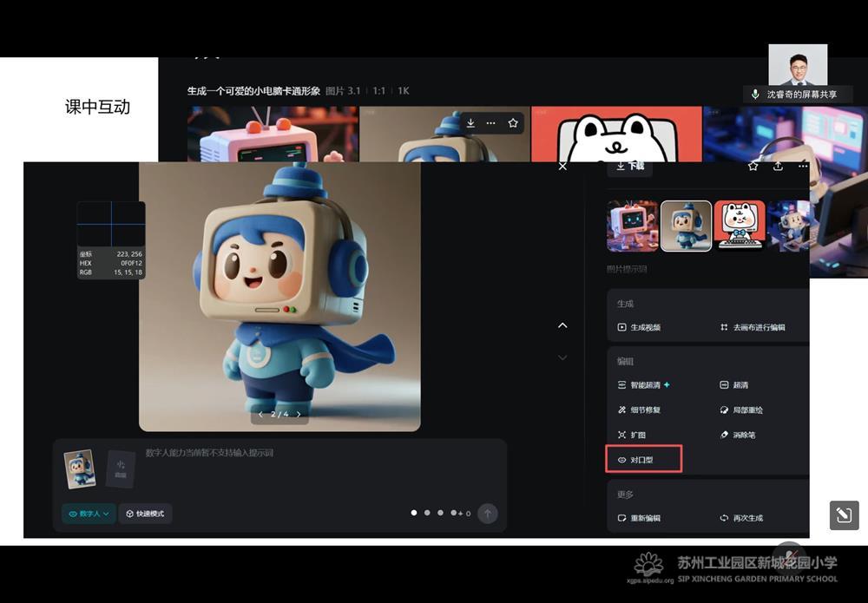
Task: Favorite the image with the star in the preview panel
Action: coord(753,166)
